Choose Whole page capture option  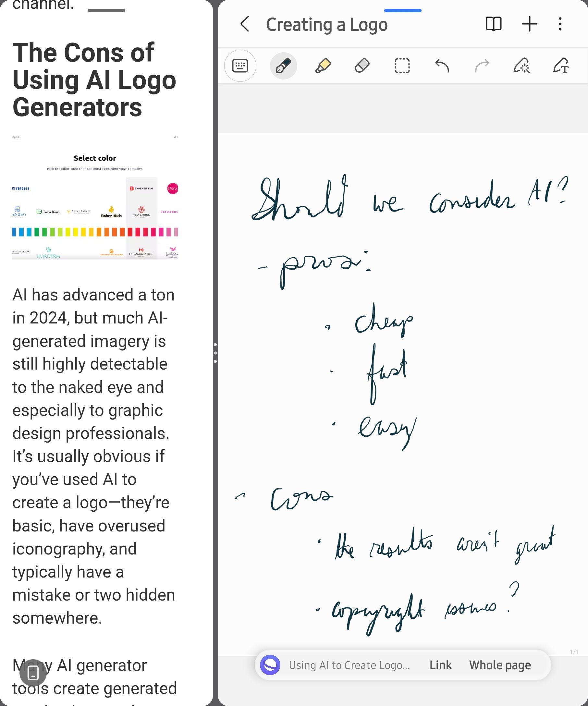pos(500,665)
